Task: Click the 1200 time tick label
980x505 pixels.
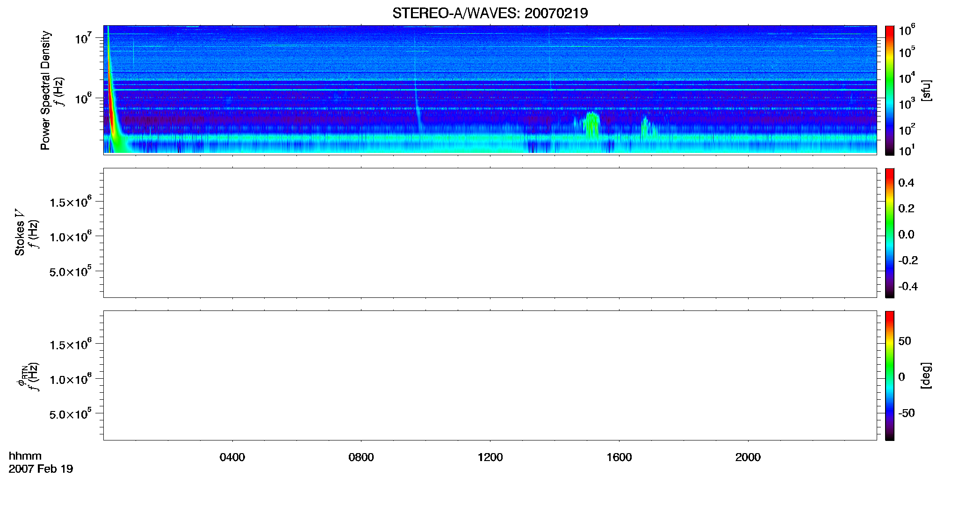Action: [x=490, y=457]
